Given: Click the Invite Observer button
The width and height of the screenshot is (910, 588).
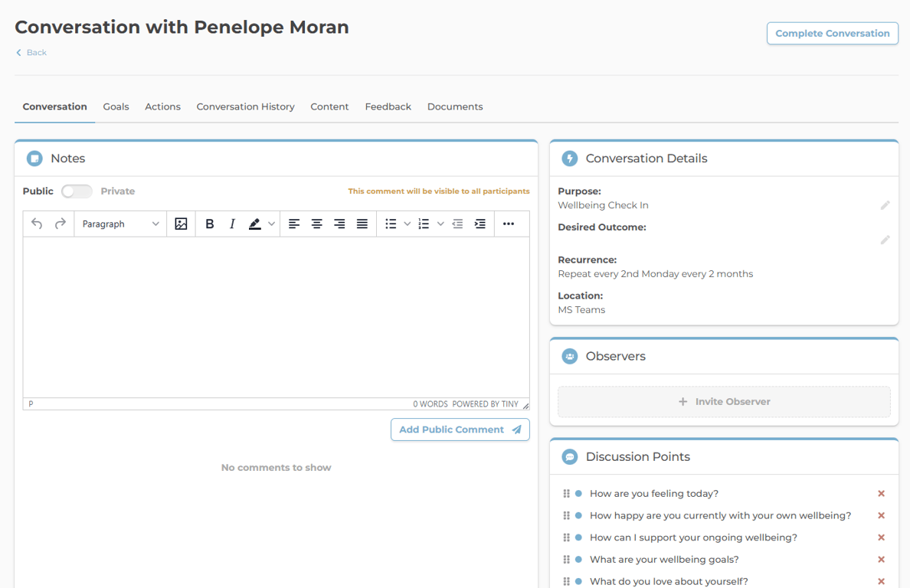Looking at the screenshot, I should pos(724,401).
